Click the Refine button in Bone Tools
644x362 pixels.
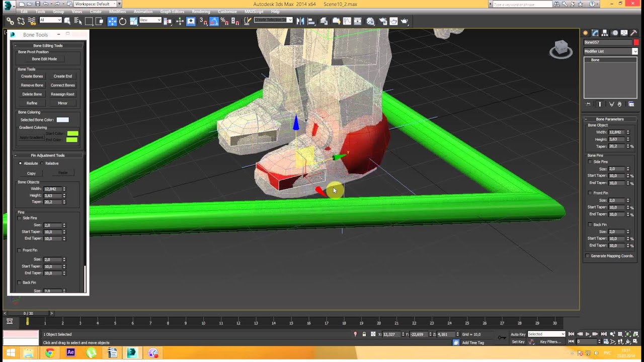coord(32,103)
